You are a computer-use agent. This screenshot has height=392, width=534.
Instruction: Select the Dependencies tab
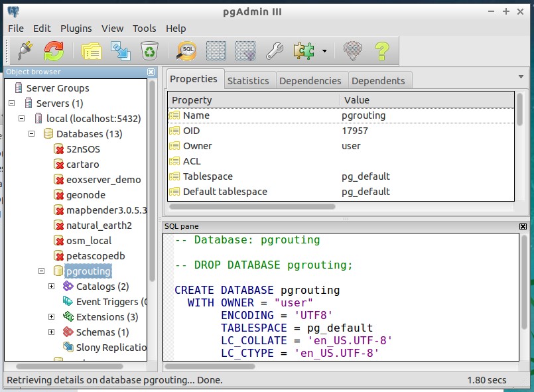pos(310,80)
